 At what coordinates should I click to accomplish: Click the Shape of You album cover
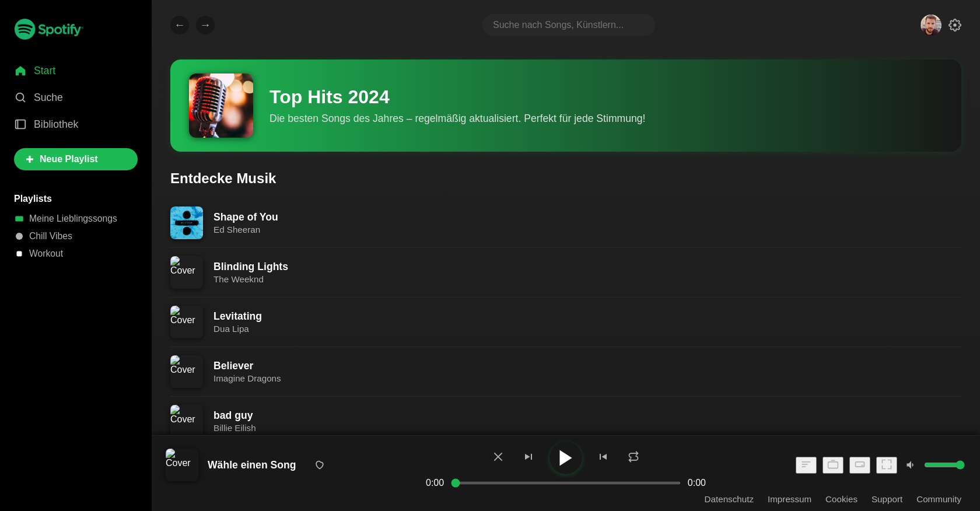(187, 223)
